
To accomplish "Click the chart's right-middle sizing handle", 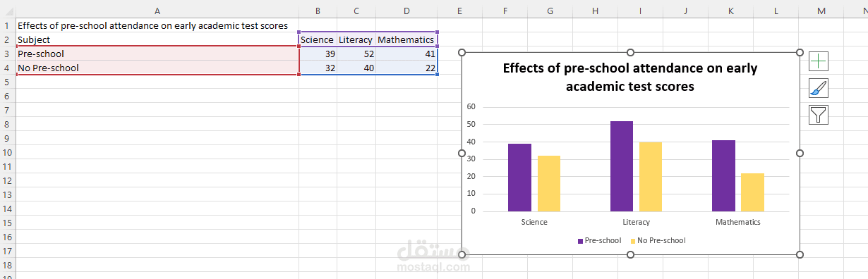I will [x=800, y=153].
